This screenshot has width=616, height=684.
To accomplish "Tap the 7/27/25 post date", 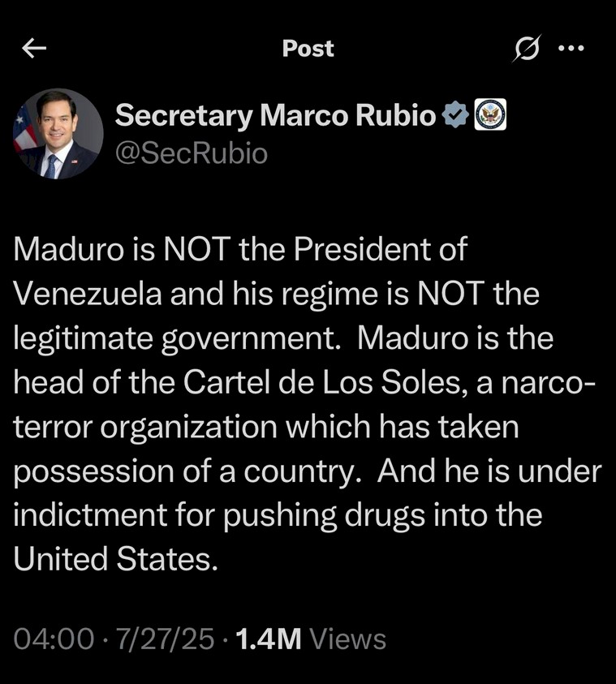I will [166, 639].
